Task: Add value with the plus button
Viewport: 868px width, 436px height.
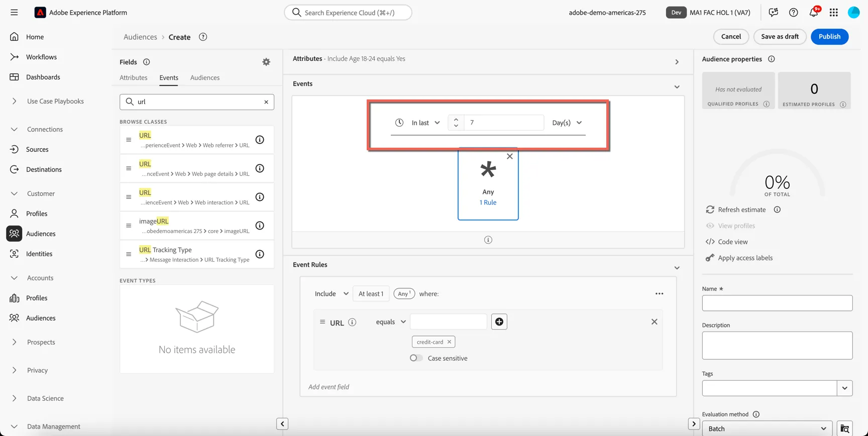Action: (499, 322)
